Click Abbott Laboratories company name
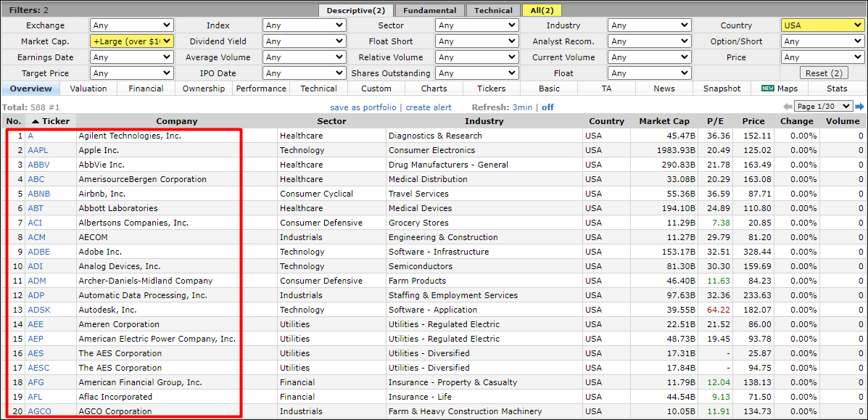The height and width of the screenshot is (420, 868). pos(118,208)
